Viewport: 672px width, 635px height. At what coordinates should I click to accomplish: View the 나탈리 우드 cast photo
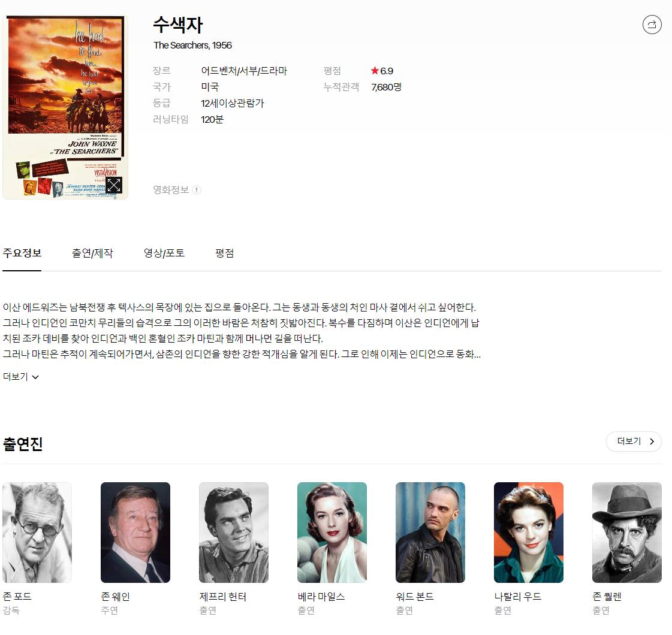529,532
